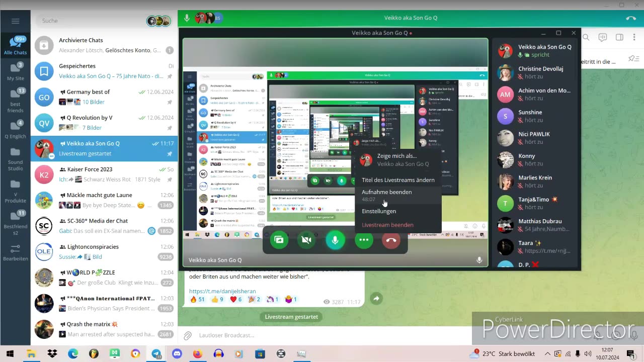Choose Zeige mich als... option

(x=397, y=160)
